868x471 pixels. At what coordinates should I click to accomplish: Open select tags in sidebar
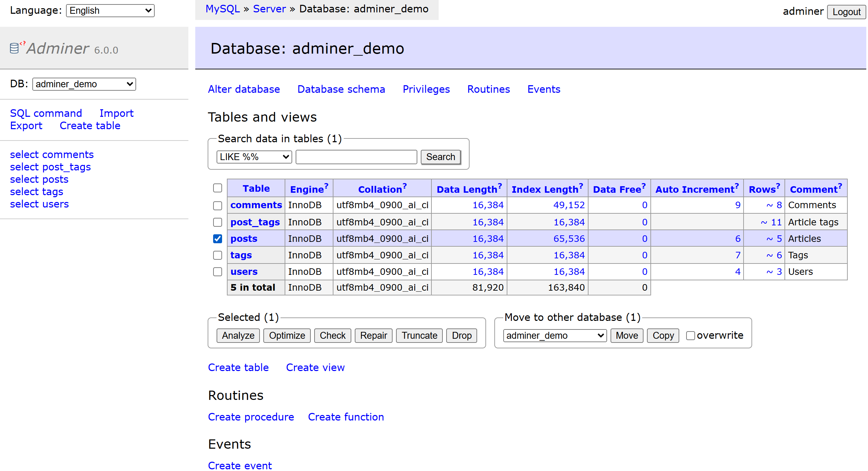[37, 192]
